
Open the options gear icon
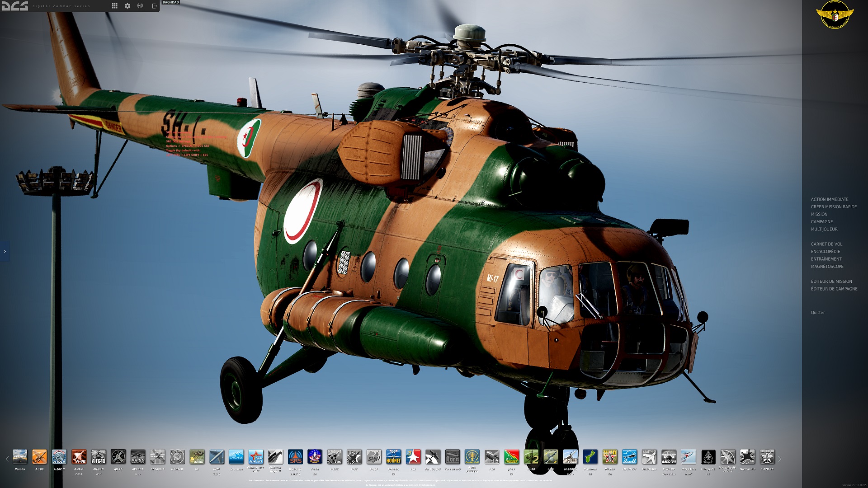(127, 6)
